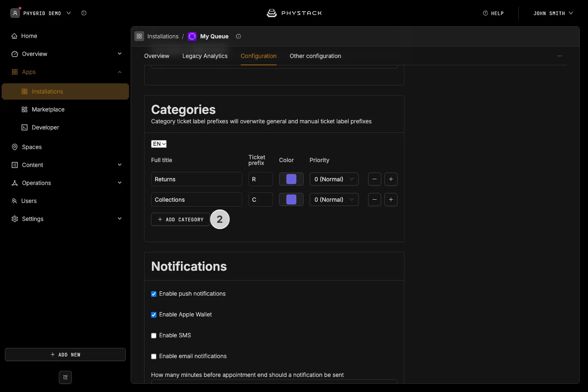Toggle Enable push notifications checkbox
Viewport: 588px width, 392px height.
(154, 294)
